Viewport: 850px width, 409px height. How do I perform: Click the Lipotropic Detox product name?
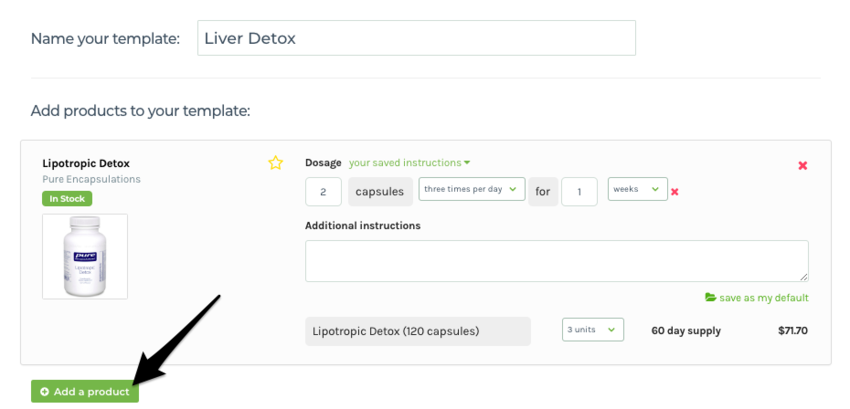[86, 163]
